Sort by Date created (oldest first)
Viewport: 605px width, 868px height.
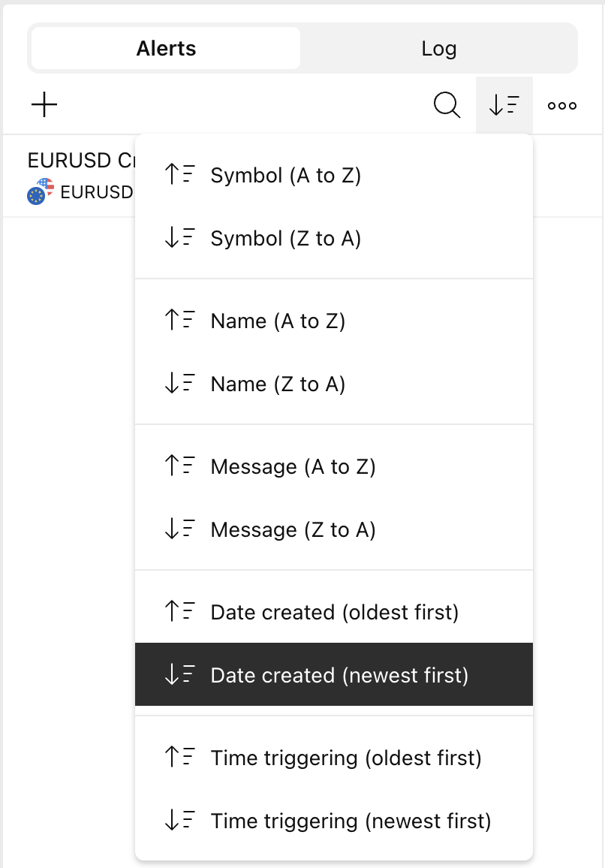(333, 613)
